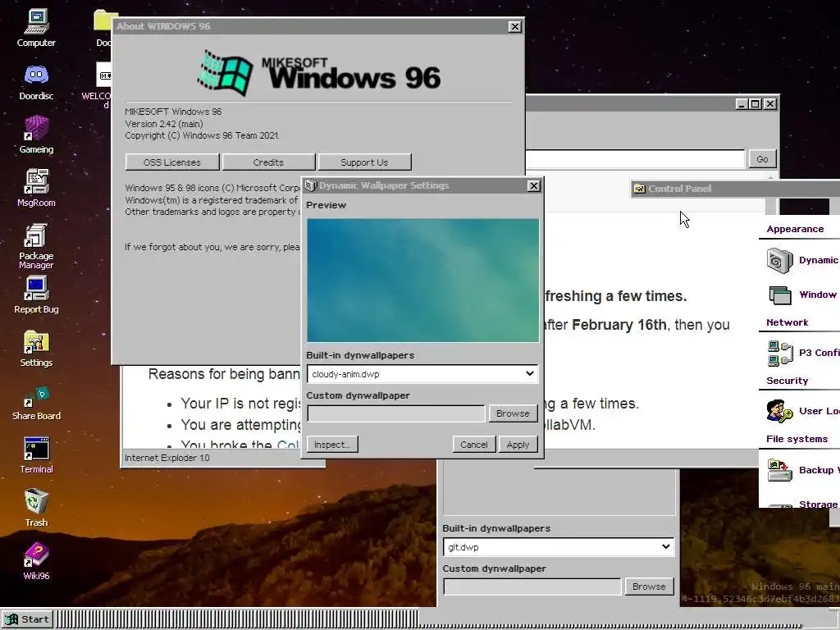840x630 pixels.
Task: Click Browse in the back wallpaper dialog
Action: pos(649,587)
